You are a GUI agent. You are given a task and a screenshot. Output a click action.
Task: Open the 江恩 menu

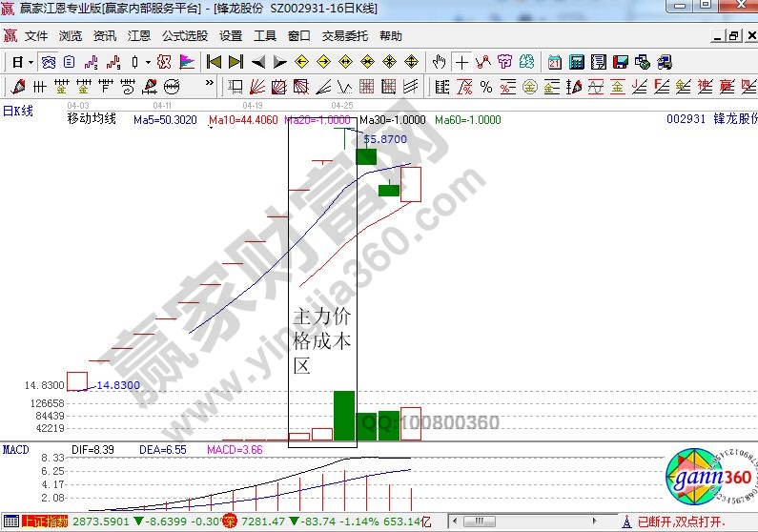pyautogui.click(x=139, y=36)
